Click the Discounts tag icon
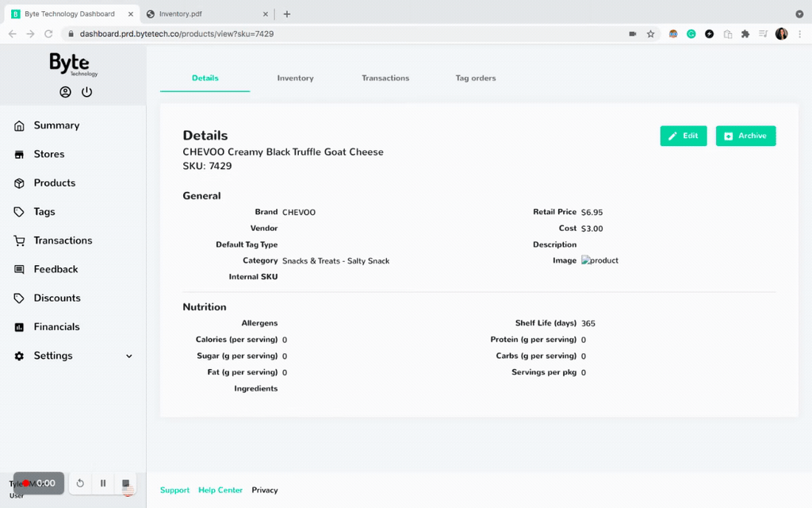This screenshot has height=508, width=812. pos(19,298)
